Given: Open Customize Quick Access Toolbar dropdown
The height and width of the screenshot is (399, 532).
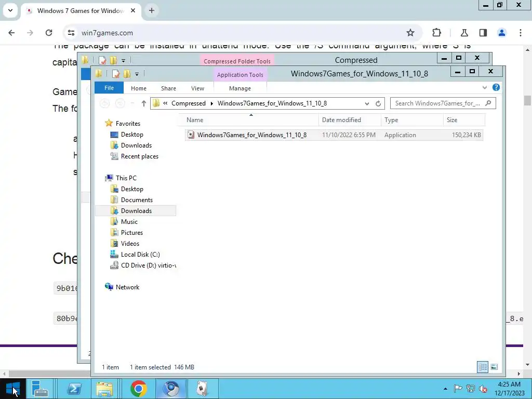Looking at the screenshot, I should [x=137, y=74].
